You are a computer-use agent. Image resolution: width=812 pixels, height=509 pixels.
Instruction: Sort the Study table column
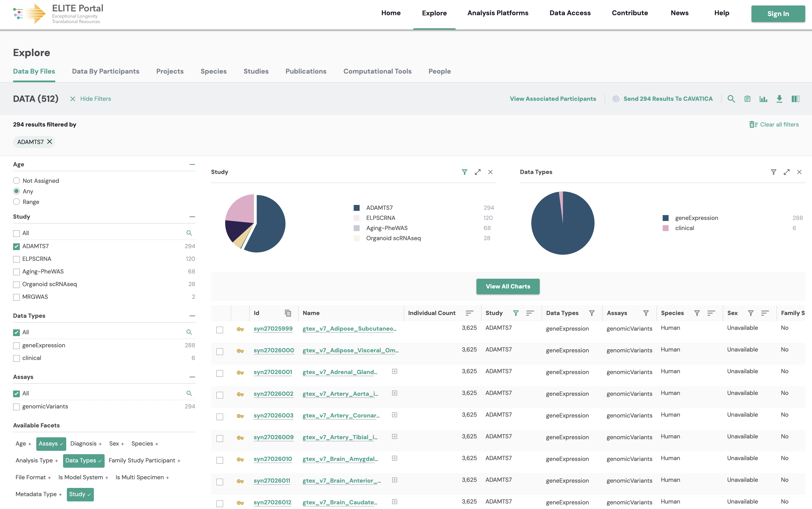point(530,313)
